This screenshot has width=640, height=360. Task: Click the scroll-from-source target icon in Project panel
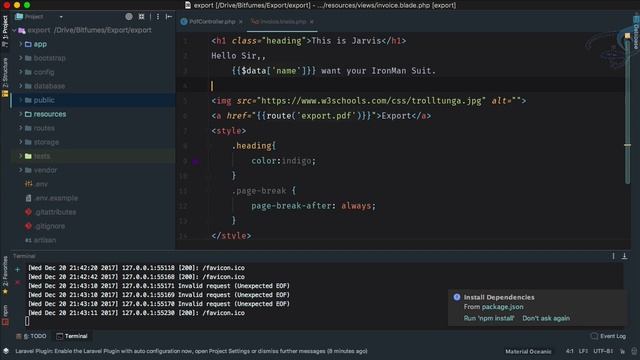coord(129,17)
